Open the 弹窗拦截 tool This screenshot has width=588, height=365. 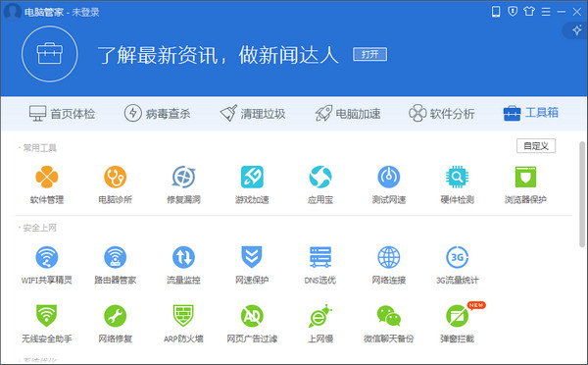pyautogui.click(x=457, y=324)
